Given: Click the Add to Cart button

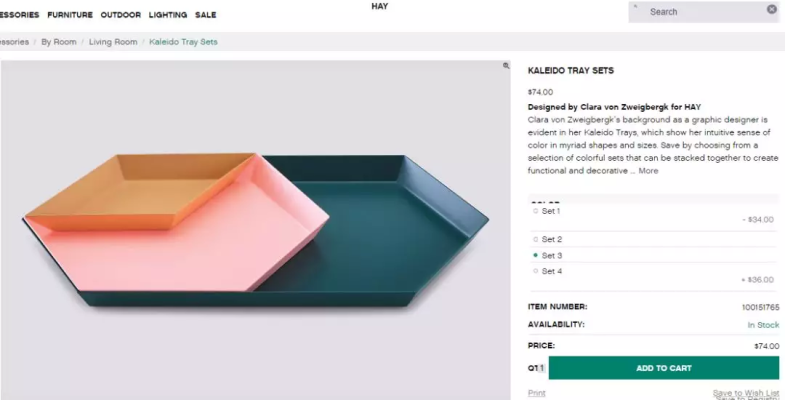Looking at the screenshot, I should pos(663,368).
